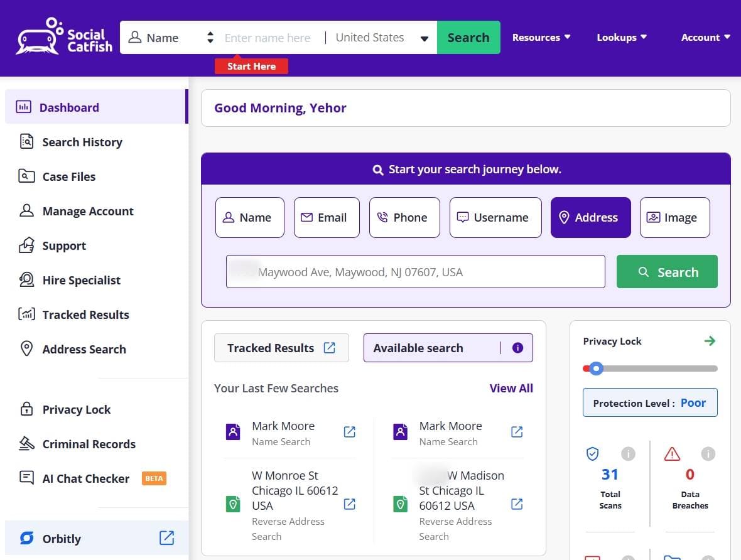The width and height of the screenshot is (741, 560).
Task: Click the Data Breaches warning triangle icon
Action: tap(671, 454)
